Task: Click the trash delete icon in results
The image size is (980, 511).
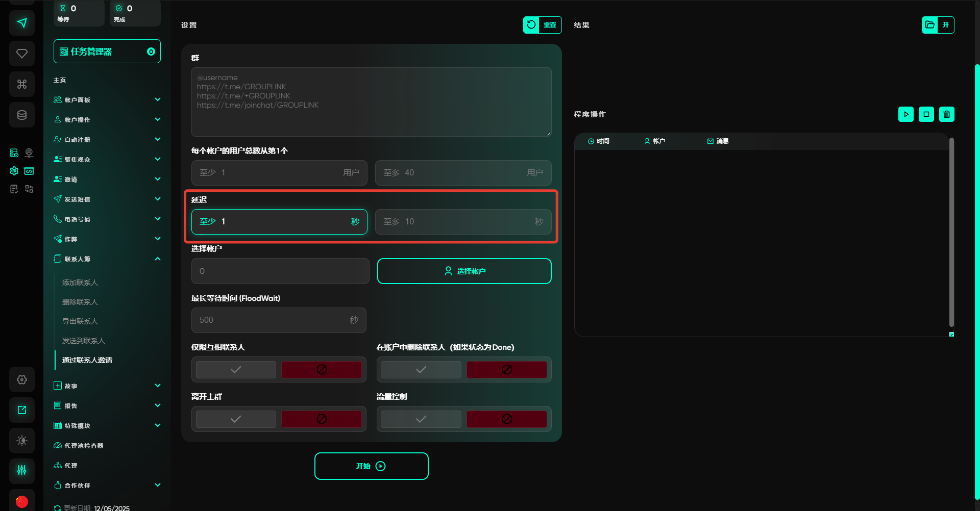Action: point(946,114)
